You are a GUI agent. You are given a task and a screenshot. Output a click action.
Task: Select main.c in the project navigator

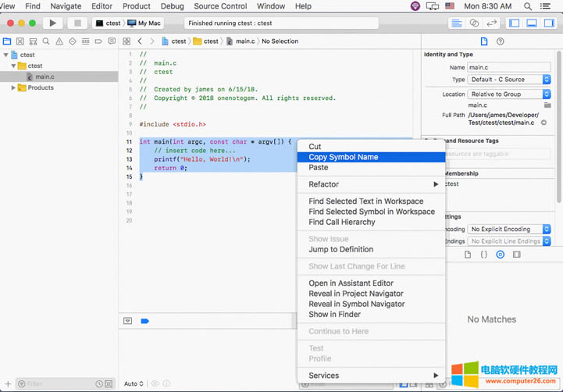45,77
